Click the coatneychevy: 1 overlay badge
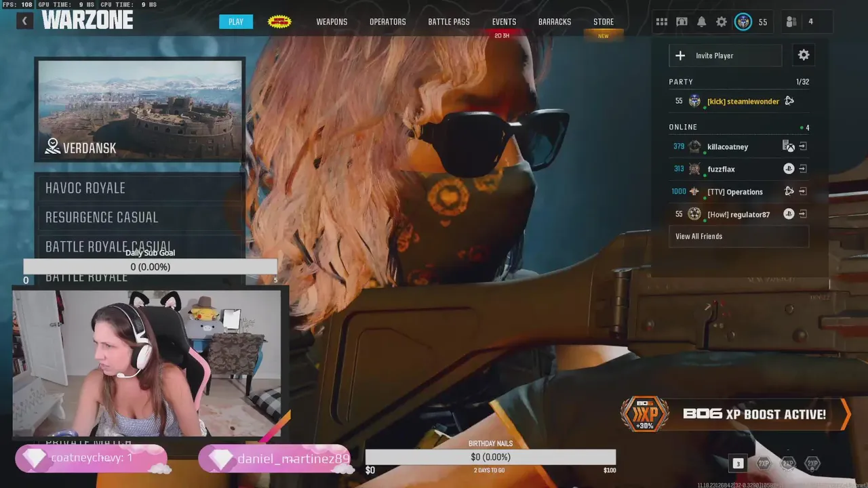Screen dimensions: 868x488 pyautogui.click(x=92, y=458)
